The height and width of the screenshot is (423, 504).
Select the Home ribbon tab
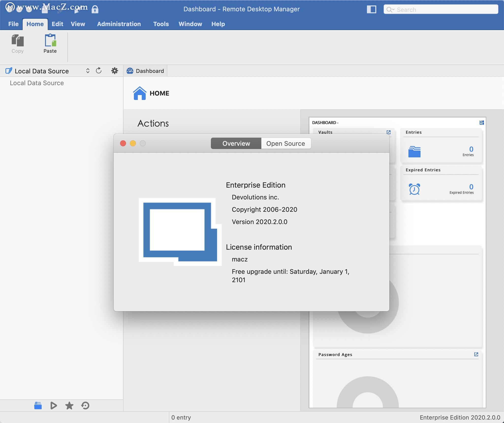tap(35, 24)
